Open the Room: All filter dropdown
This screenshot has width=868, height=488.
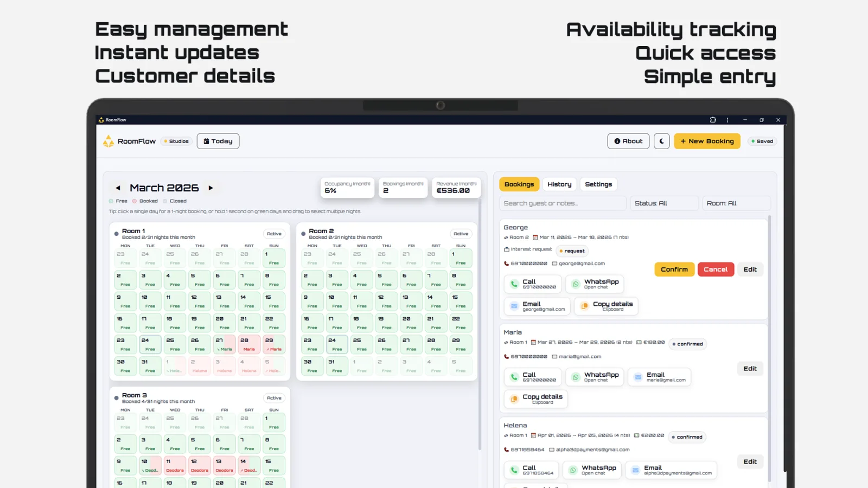coord(736,203)
